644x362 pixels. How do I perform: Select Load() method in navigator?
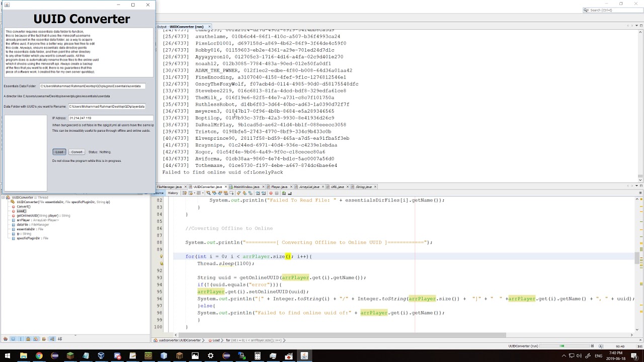point(21,211)
